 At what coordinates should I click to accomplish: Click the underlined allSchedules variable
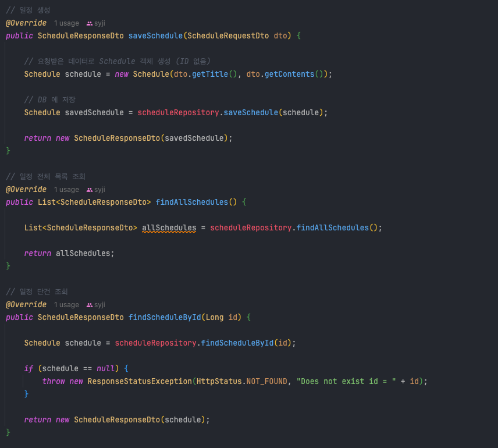(169, 228)
